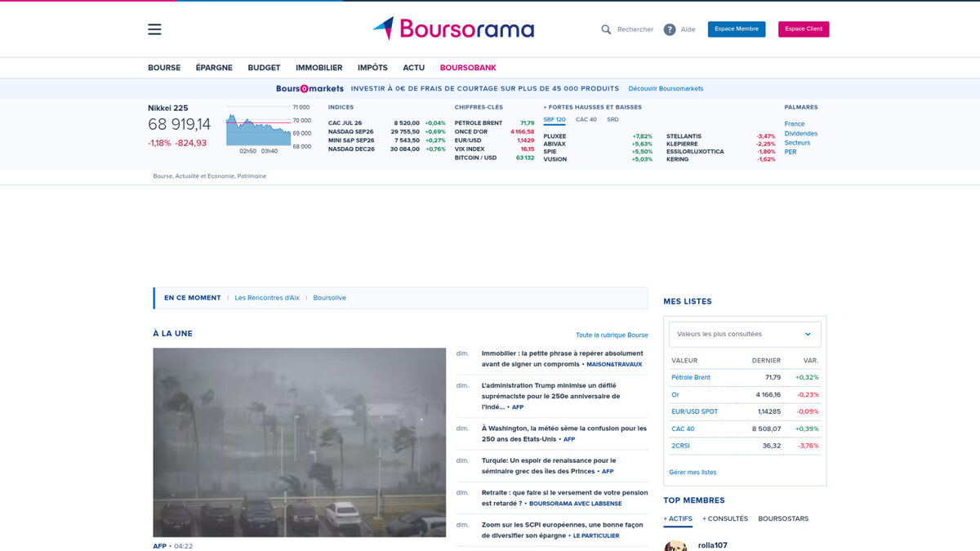Open the IMMOBILIER menu

point(319,68)
